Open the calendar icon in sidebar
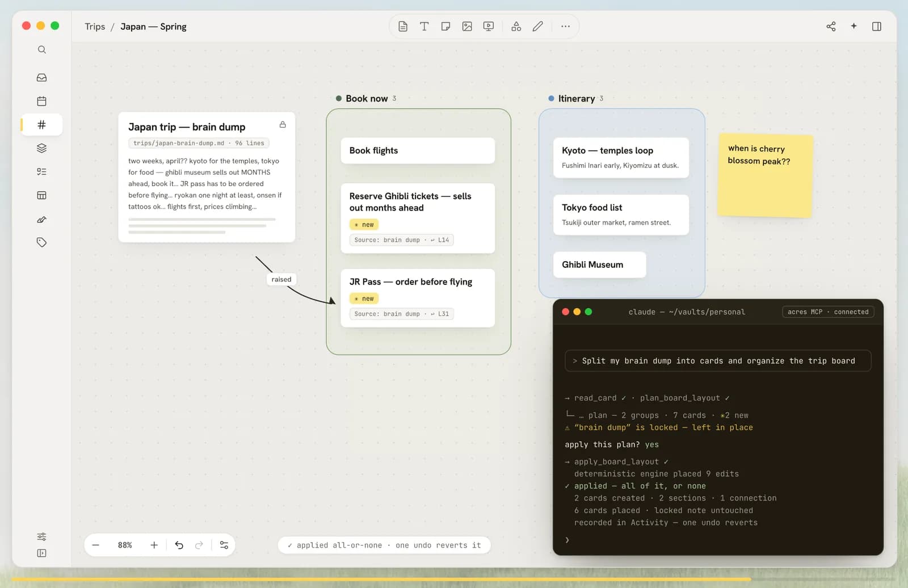The image size is (908, 588). coord(41,101)
